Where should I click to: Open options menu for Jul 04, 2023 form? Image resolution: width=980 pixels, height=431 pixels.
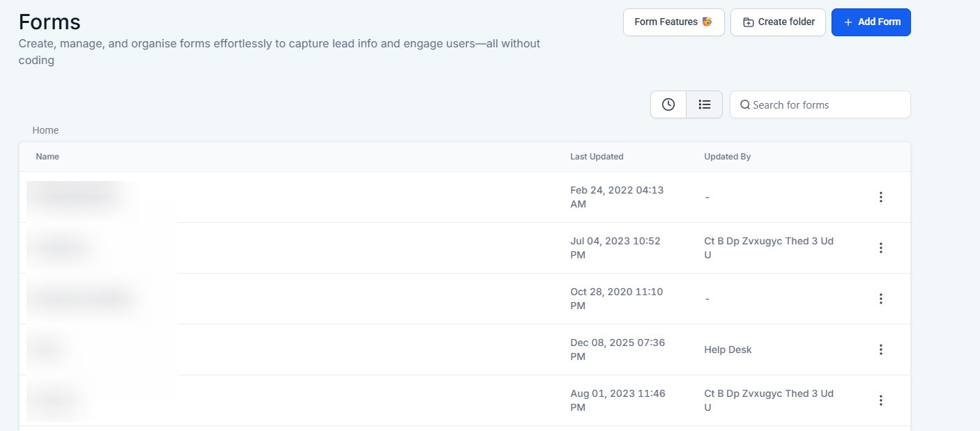click(x=881, y=248)
